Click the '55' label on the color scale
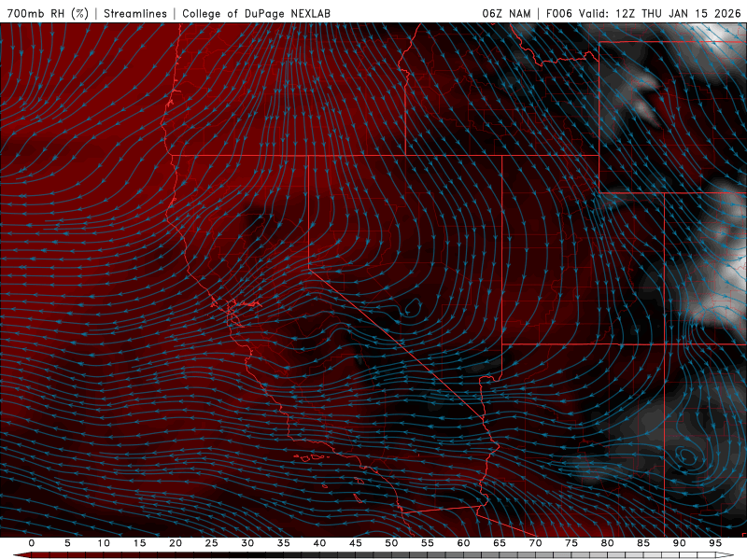Viewport: 747px width, 560px height. point(428,543)
